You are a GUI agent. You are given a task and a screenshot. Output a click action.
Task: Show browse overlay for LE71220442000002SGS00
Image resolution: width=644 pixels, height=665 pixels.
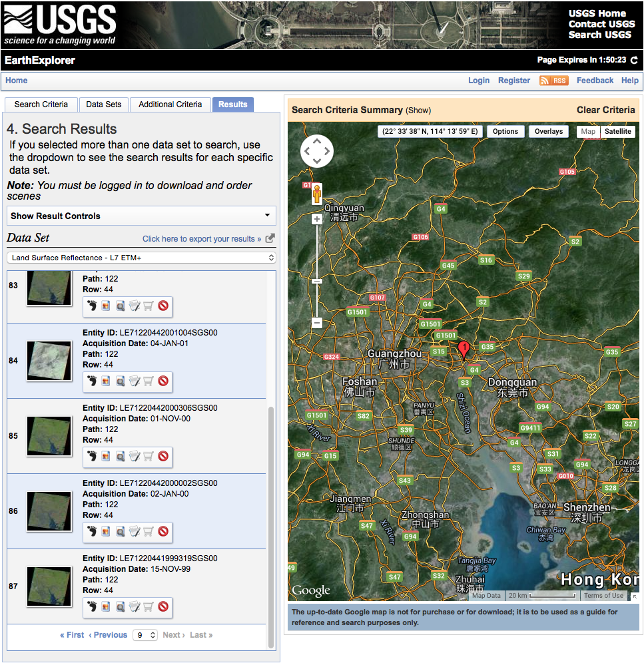106,531
